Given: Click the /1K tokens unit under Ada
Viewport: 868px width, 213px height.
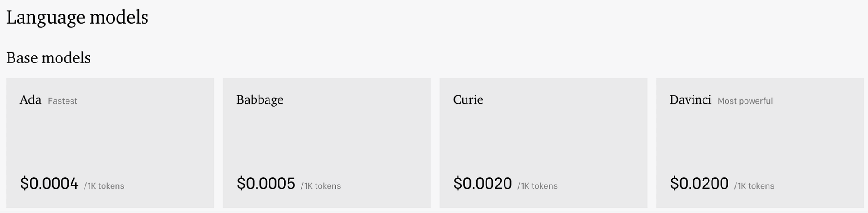Looking at the screenshot, I should tap(104, 186).
